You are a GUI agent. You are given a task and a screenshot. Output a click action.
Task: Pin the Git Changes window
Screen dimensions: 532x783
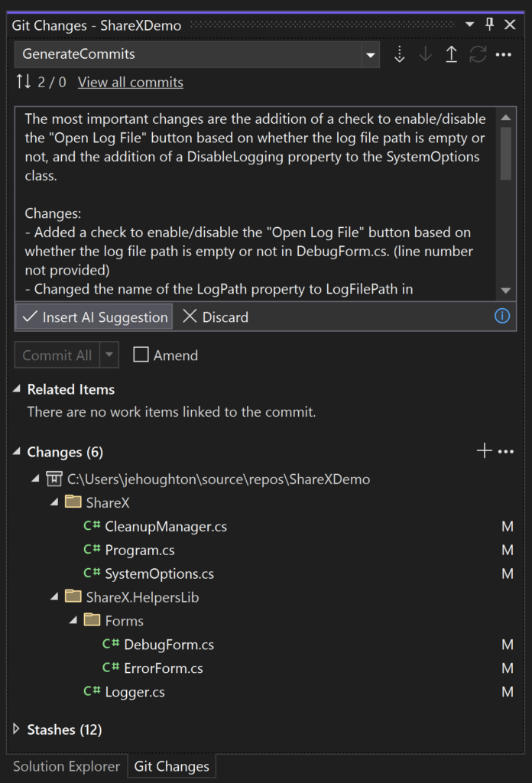[489, 24]
